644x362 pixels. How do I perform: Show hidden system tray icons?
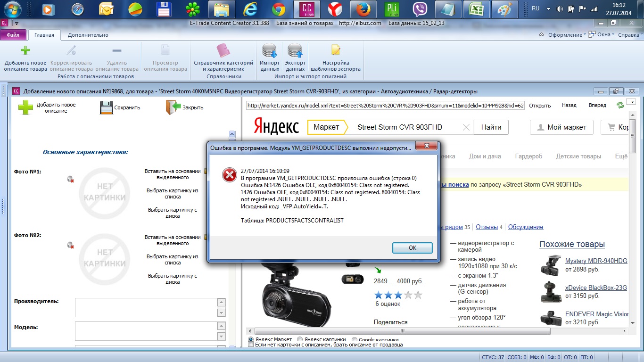(547, 9)
